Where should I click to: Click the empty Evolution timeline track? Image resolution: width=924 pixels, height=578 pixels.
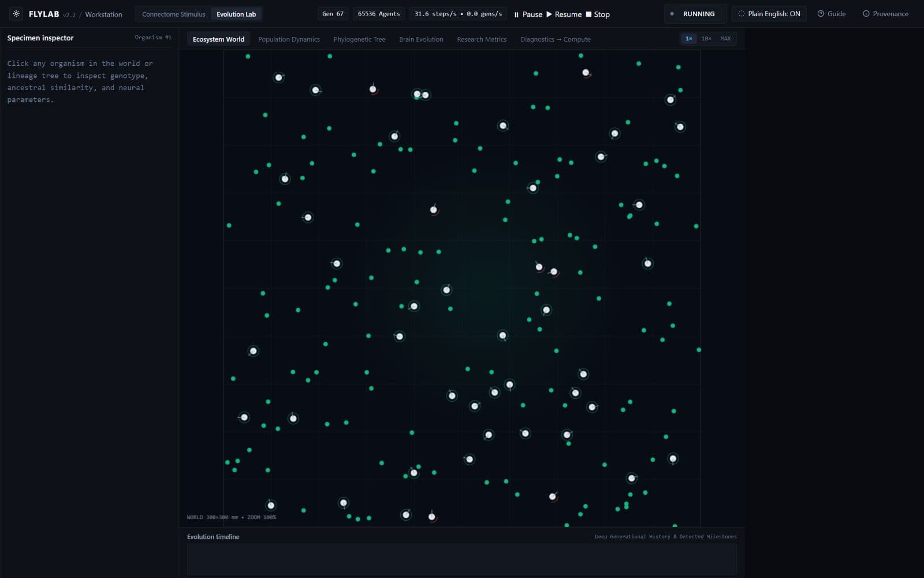[x=461, y=559]
